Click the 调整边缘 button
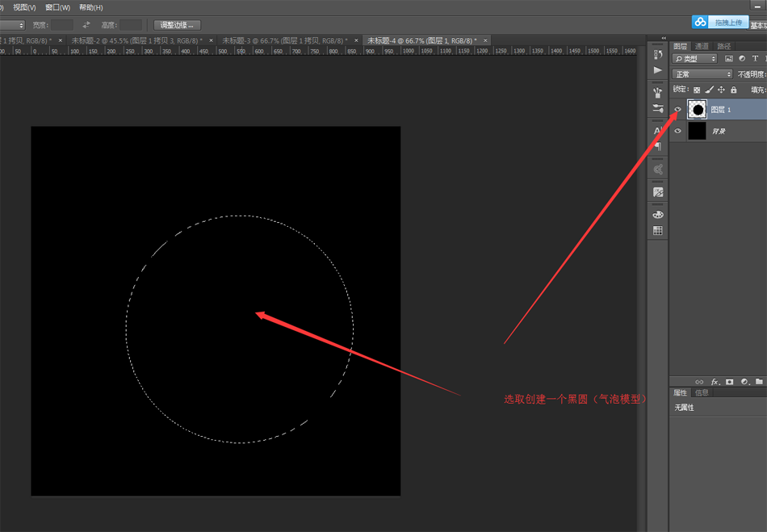Screen dimensions: 767x532 coord(177,25)
